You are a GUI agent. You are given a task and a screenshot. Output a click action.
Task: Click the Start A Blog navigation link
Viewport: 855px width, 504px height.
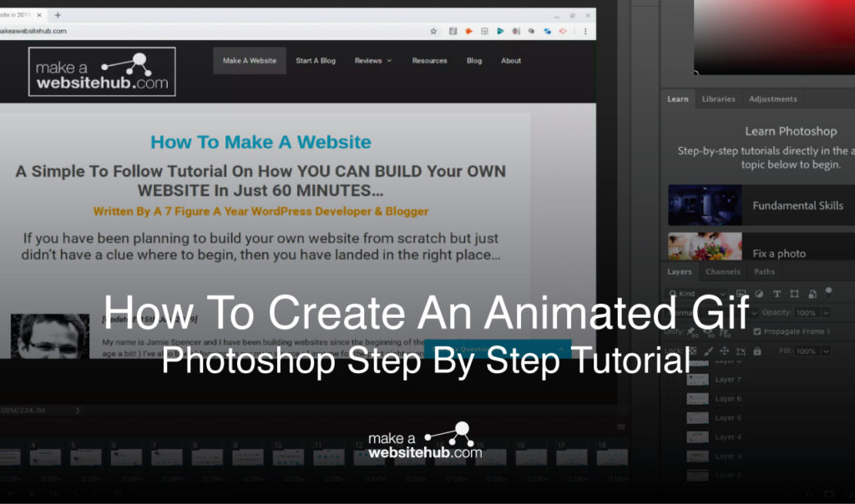(316, 60)
